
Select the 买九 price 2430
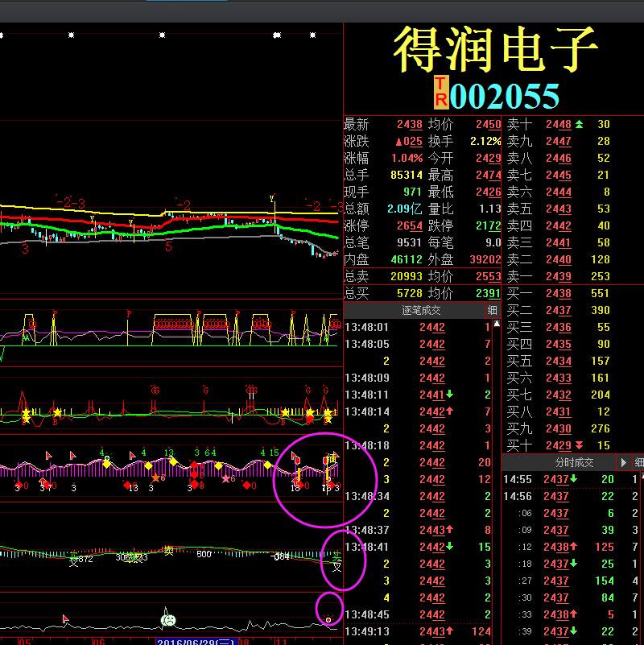(x=559, y=428)
